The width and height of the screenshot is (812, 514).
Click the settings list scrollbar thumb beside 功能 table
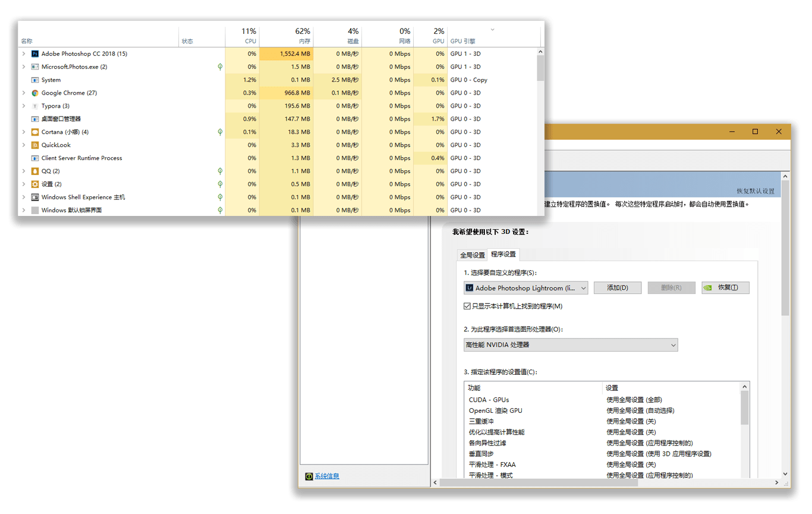pyautogui.click(x=745, y=408)
